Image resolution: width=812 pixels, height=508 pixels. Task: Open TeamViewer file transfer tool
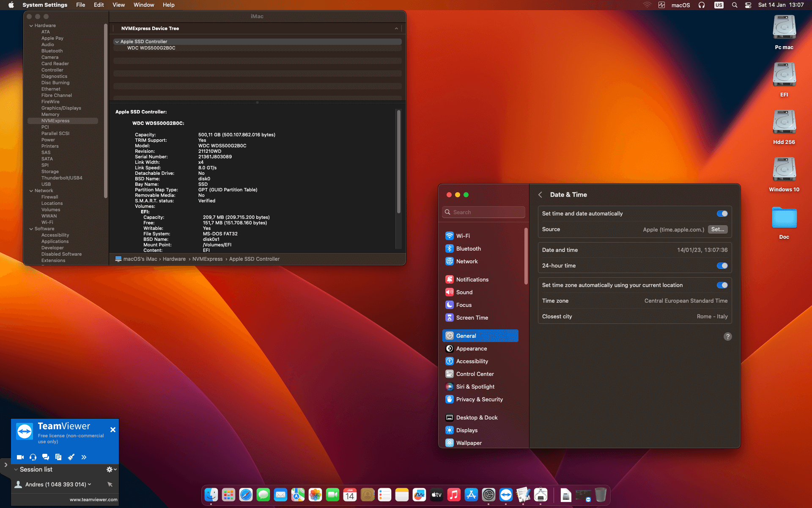(58, 457)
